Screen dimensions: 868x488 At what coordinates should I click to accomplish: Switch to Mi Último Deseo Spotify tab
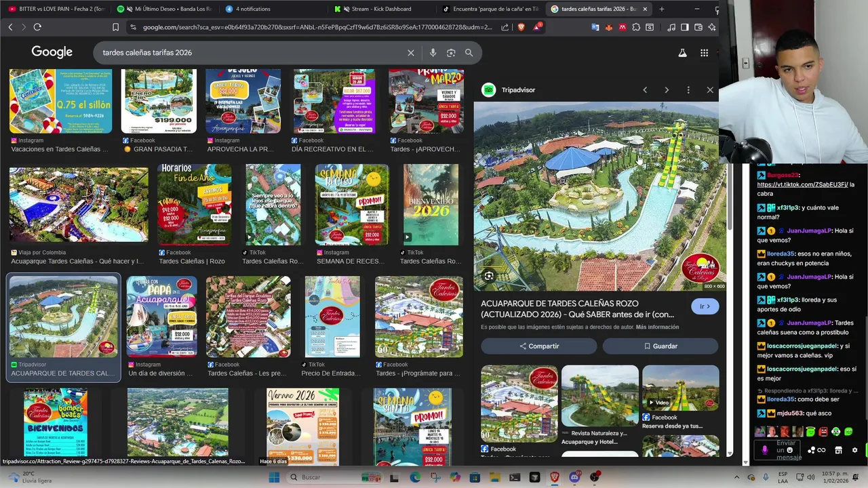point(165,9)
